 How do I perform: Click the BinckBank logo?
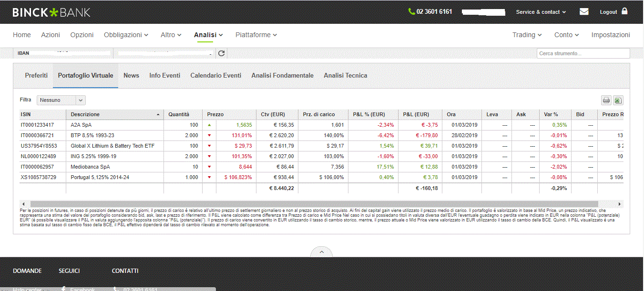(x=51, y=12)
